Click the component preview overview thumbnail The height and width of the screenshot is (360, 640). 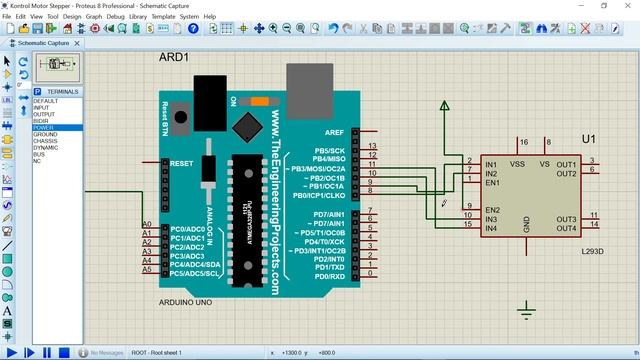point(58,67)
